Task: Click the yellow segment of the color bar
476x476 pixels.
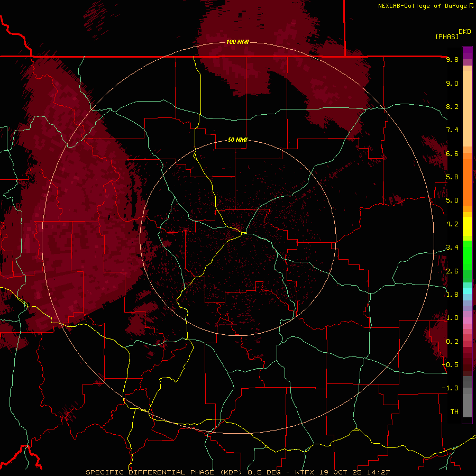Action: [467, 226]
